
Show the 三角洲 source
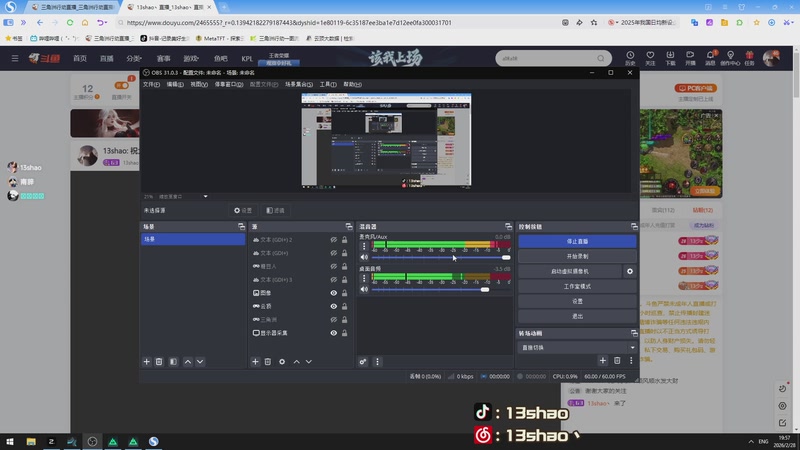[x=334, y=320]
